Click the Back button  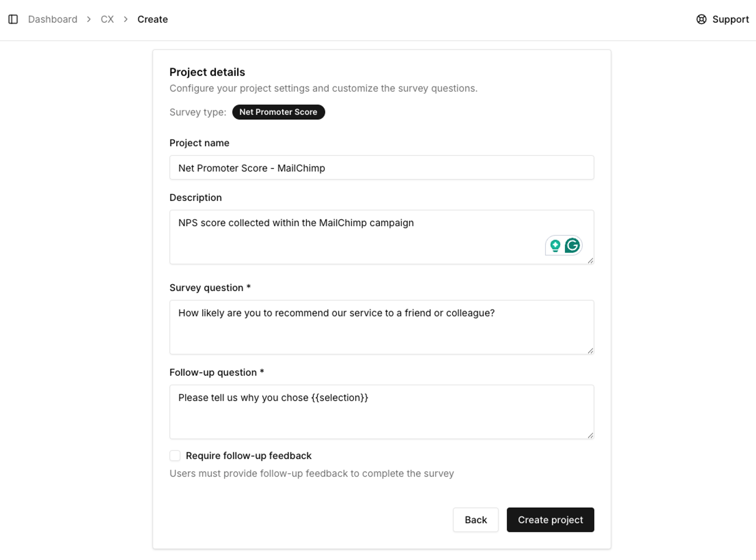tap(476, 520)
